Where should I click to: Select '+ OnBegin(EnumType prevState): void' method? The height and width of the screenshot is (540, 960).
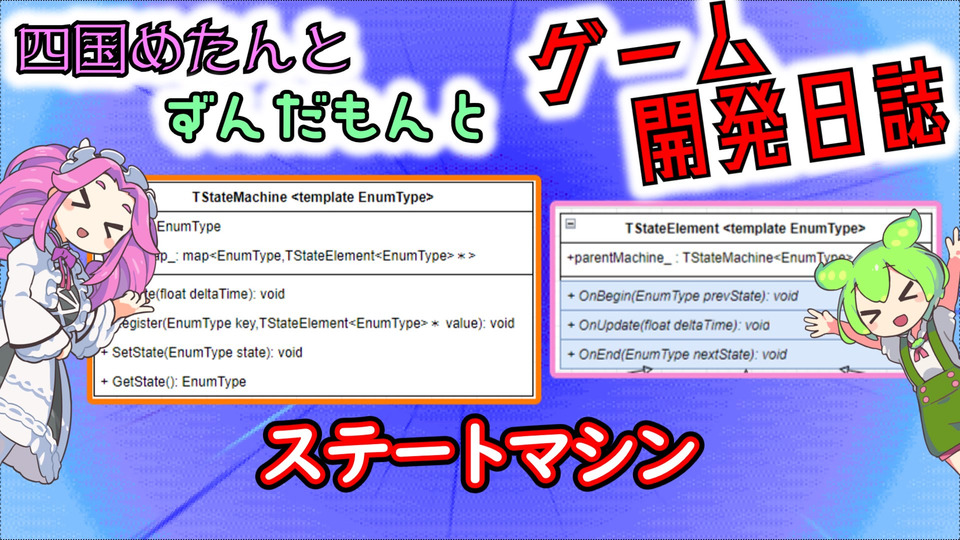(683, 296)
